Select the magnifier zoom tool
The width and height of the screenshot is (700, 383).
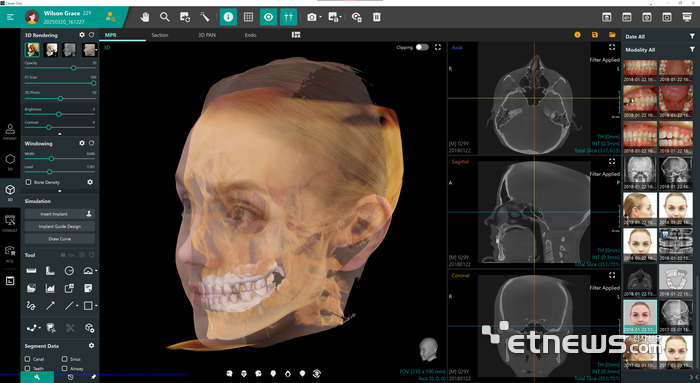(x=165, y=17)
